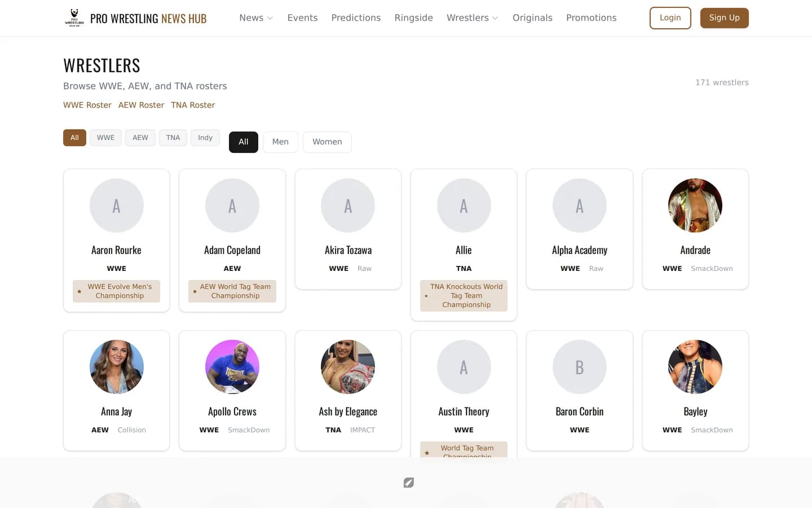812x508 pixels.
Task: Open the Predictions page
Action: click(x=356, y=18)
